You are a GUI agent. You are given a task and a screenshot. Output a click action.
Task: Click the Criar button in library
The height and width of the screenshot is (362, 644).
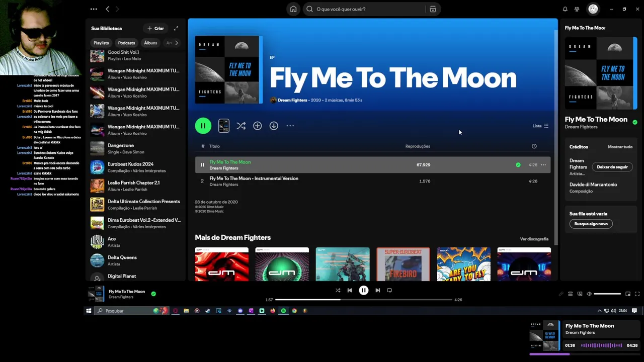tap(155, 29)
